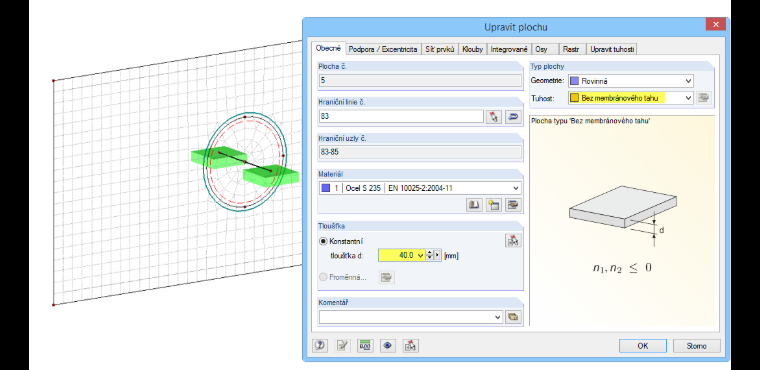This screenshot has height=370, width=760.
Task: Open the Tuhost stiffness dropdown
Action: (x=689, y=98)
